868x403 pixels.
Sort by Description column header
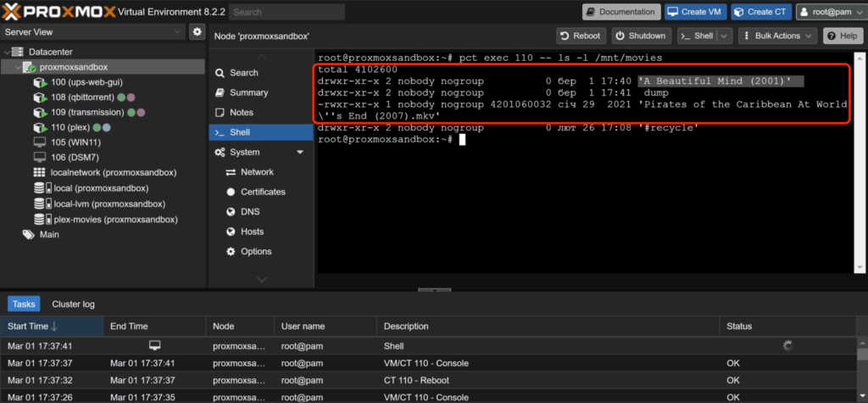click(548, 326)
